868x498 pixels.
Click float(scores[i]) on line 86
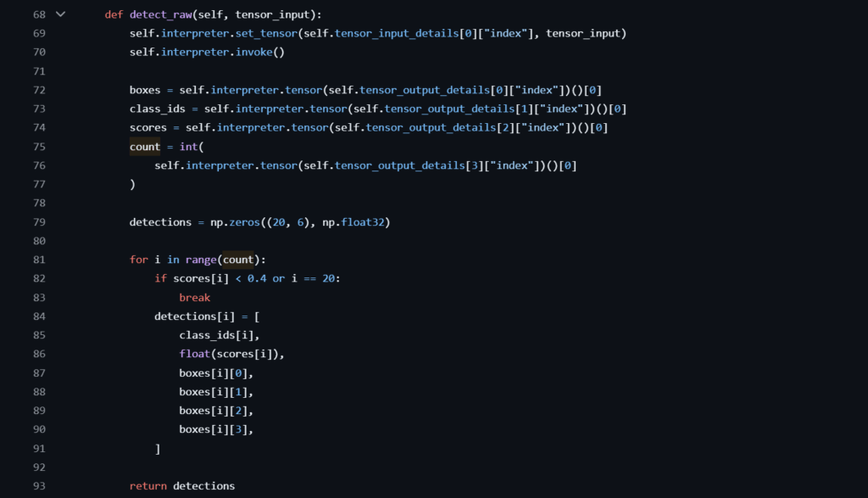231,354
